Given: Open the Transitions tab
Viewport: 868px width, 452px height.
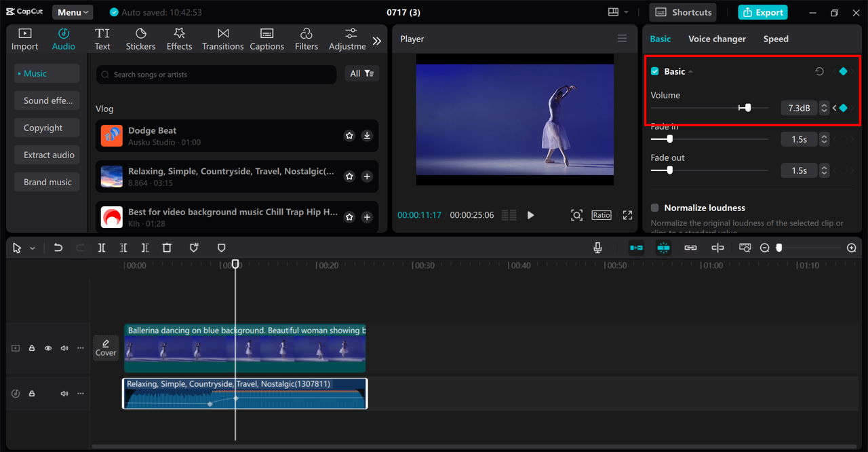Looking at the screenshot, I should 222,39.
